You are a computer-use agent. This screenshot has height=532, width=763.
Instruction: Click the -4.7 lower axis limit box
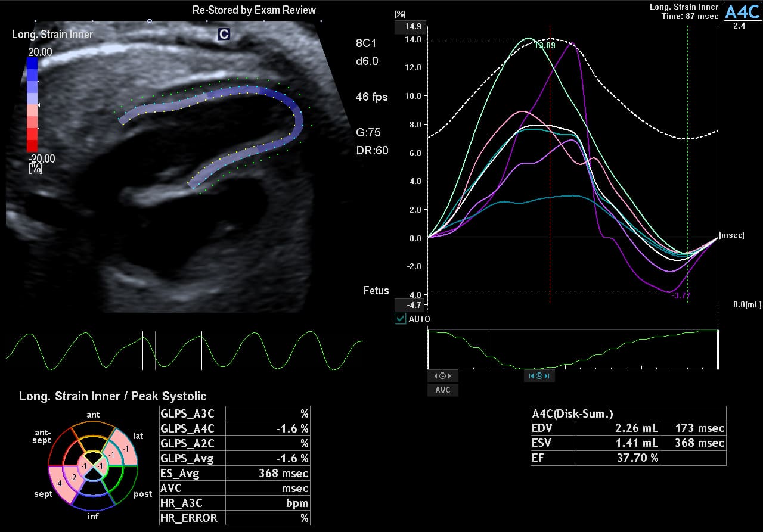(408, 305)
